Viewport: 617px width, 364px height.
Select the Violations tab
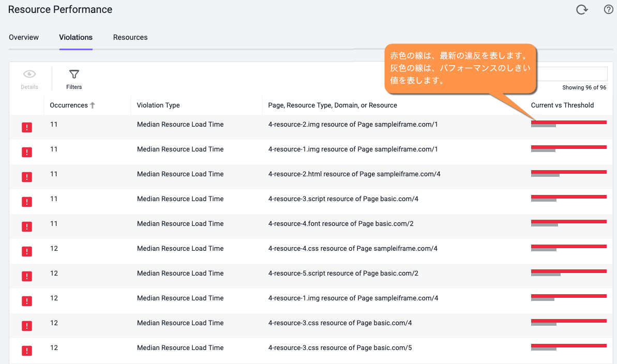coord(76,37)
